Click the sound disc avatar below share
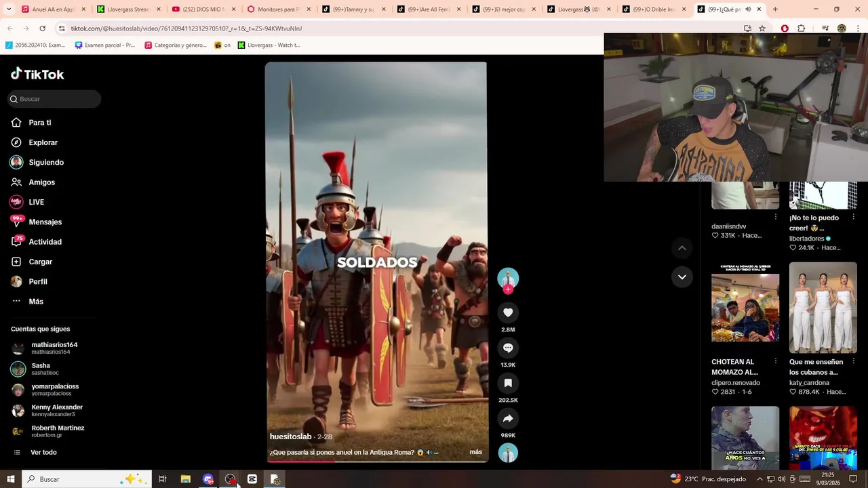 click(x=508, y=453)
